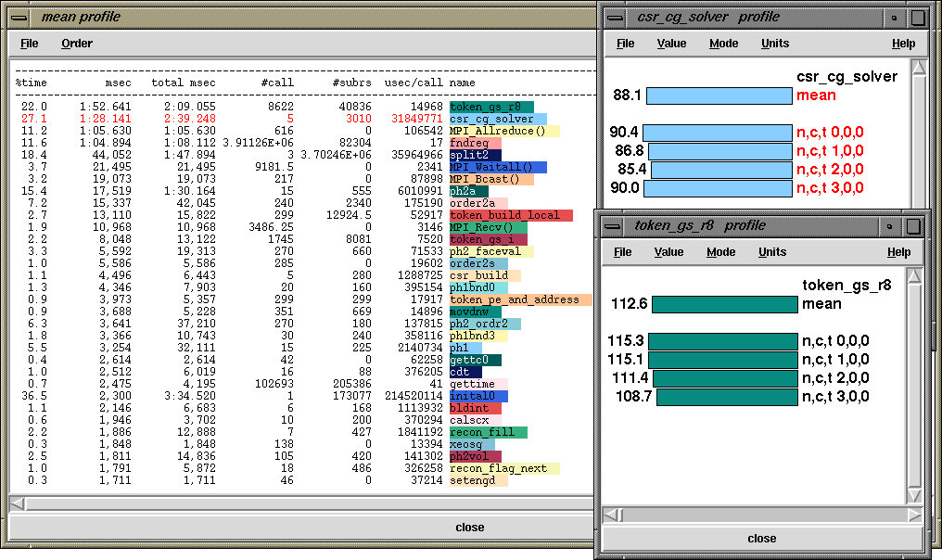Open the mean profile window menu button

19,18
